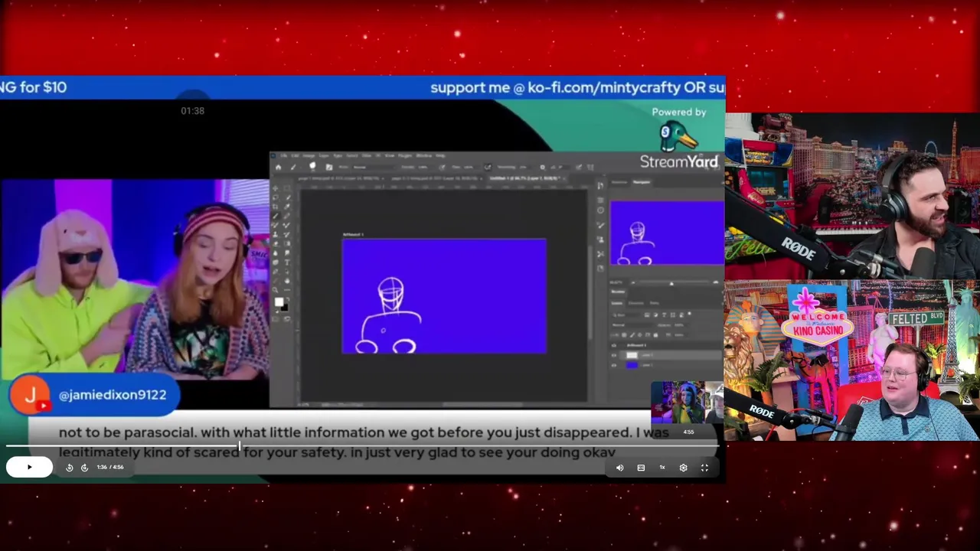Open the layer kind filter dropdown
980x551 pixels.
[626, 315]
